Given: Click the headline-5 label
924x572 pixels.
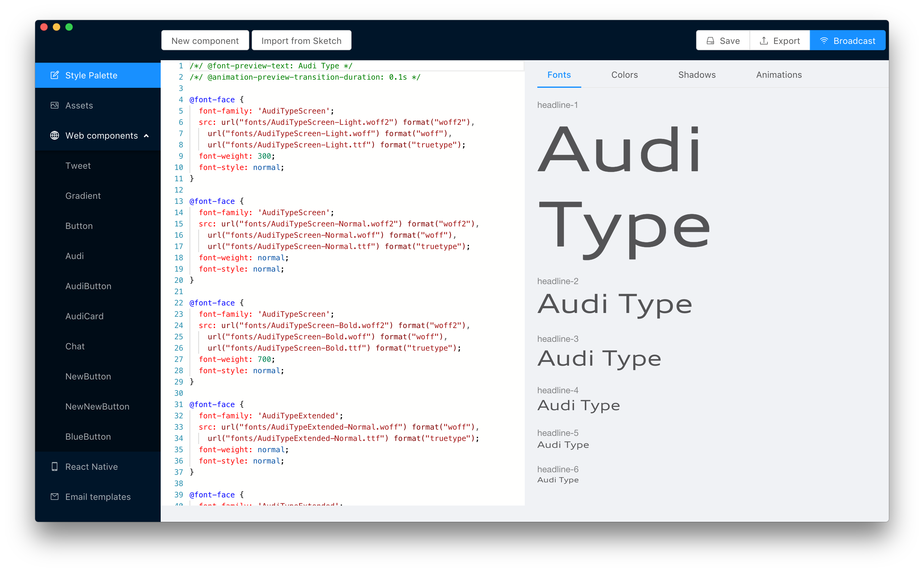Looking at the screenshot, I should [558, 433].
